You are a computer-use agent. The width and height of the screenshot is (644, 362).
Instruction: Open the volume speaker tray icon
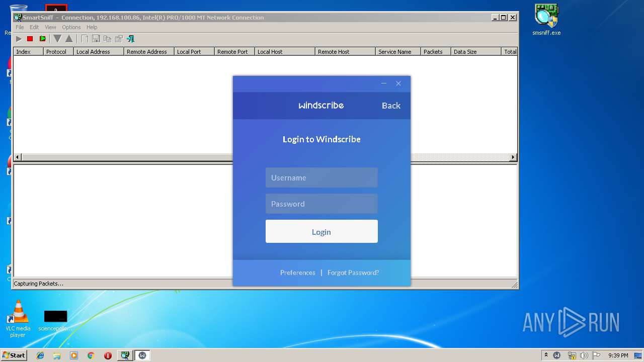coord(584,355)
